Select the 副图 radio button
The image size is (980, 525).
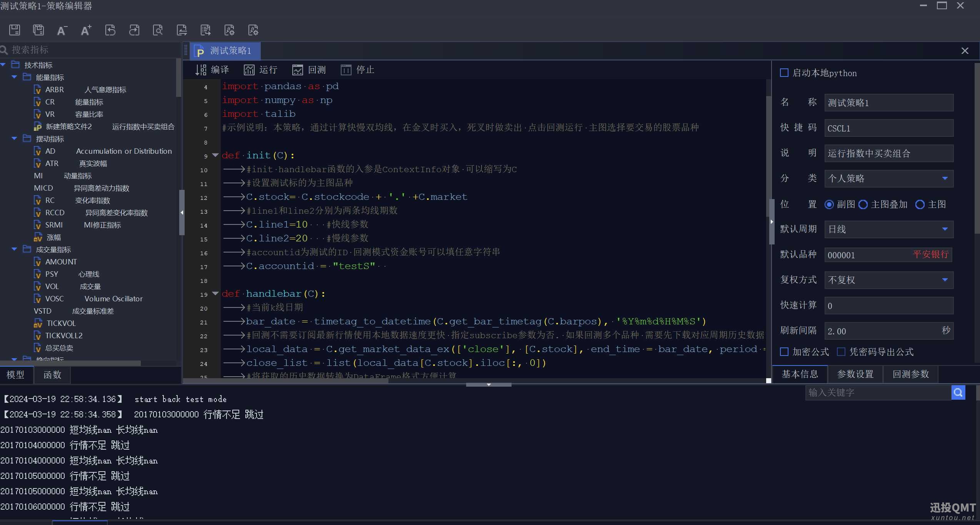829,204
